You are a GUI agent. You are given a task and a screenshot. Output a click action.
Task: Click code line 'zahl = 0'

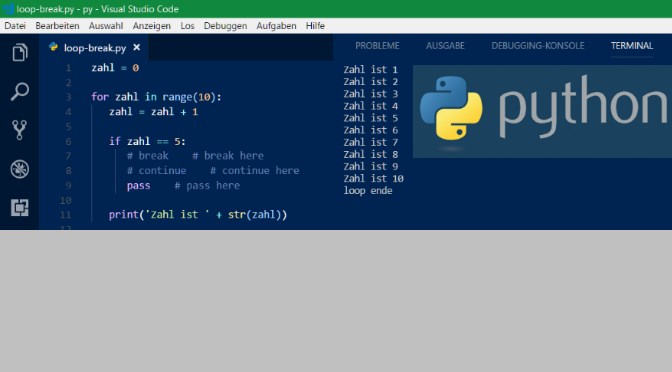[115, 68]
